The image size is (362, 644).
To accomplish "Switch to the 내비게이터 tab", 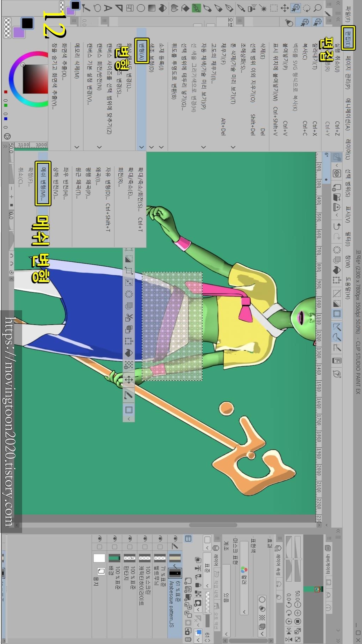I will (328, 563).
